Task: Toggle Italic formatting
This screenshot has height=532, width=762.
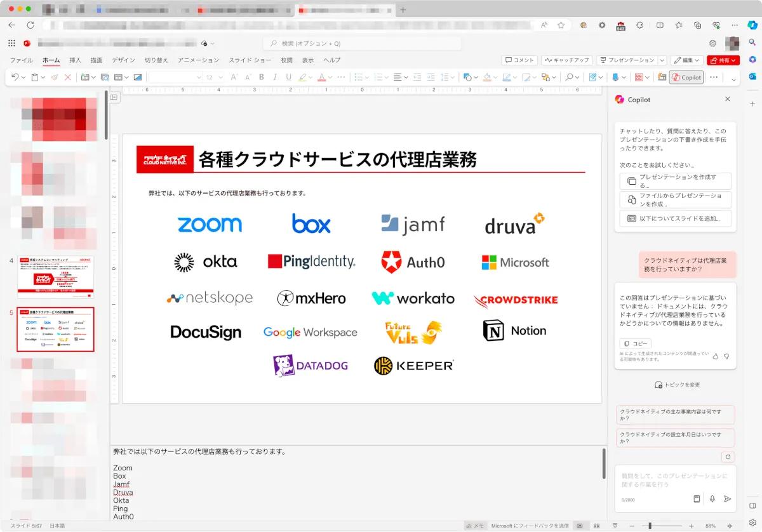Action: coord(275,77)
